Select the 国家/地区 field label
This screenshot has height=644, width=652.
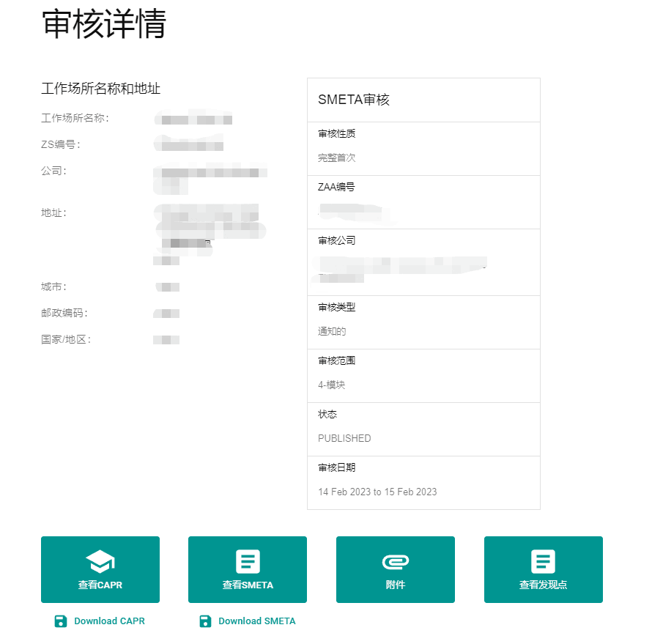[66, 340]
